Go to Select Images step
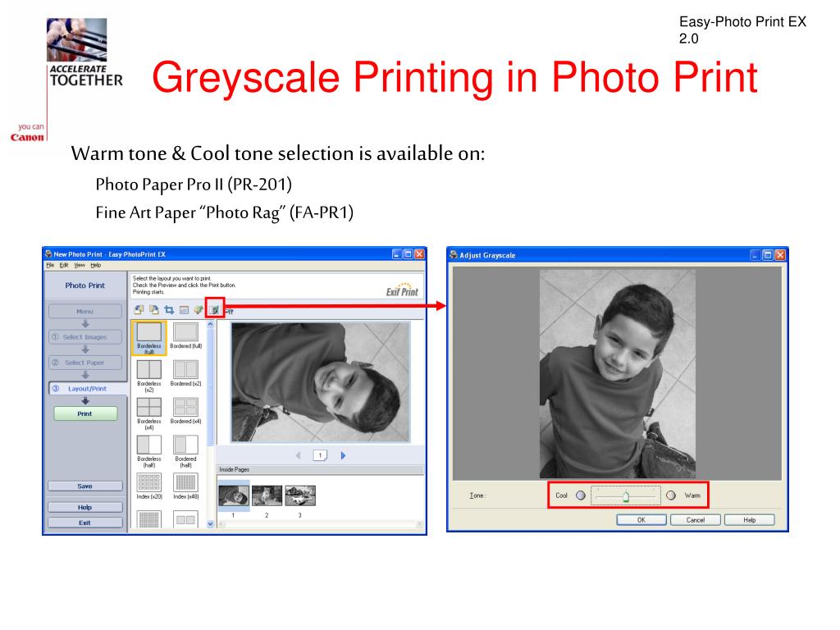 [x=85, y=337]
